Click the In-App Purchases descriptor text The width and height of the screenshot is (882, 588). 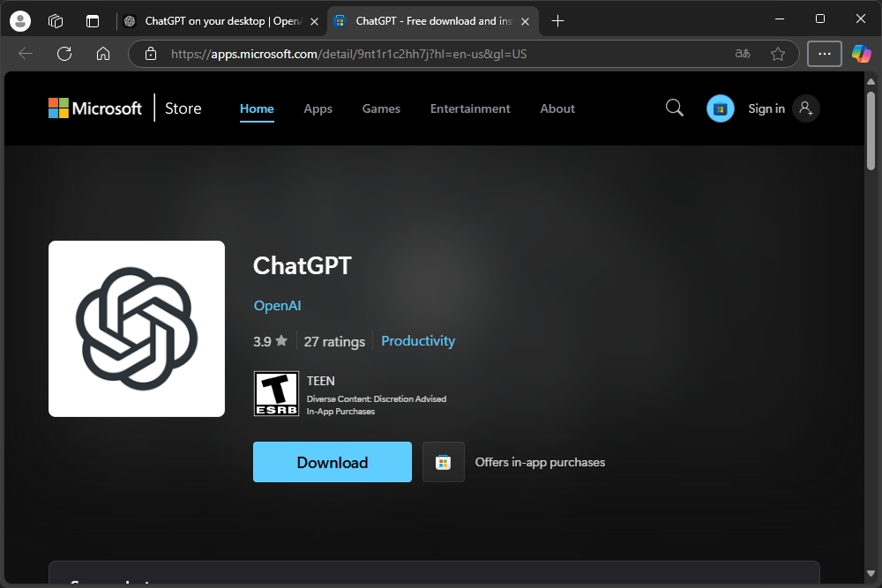[x=340, y=411]
